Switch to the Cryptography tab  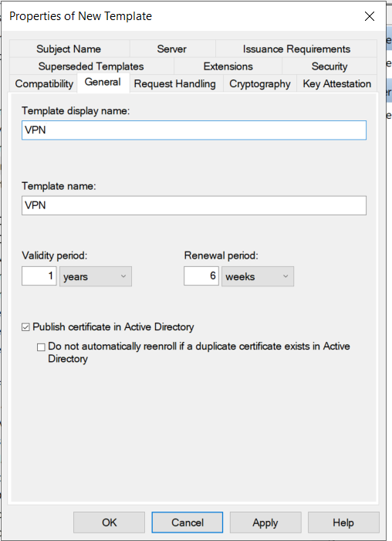260,83
